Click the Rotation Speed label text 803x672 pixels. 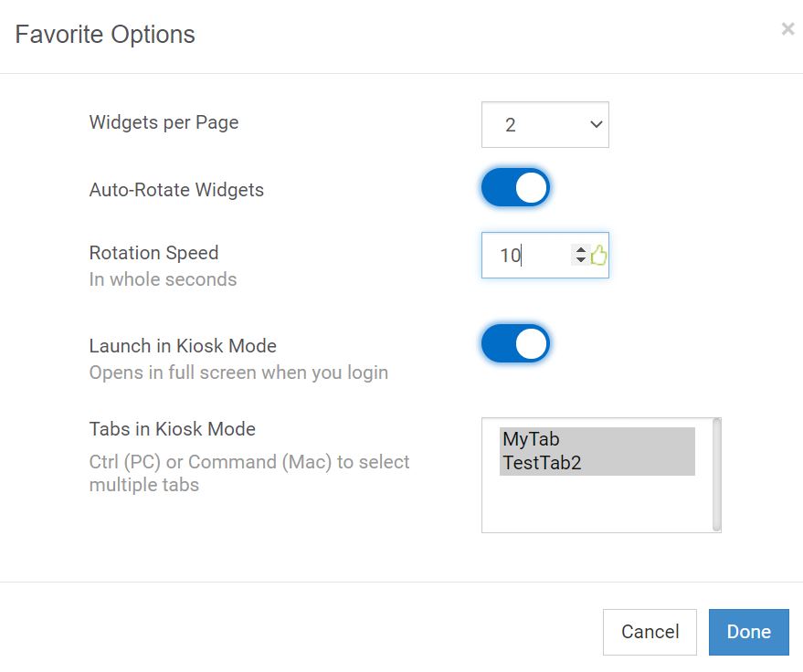coord(153,253)
